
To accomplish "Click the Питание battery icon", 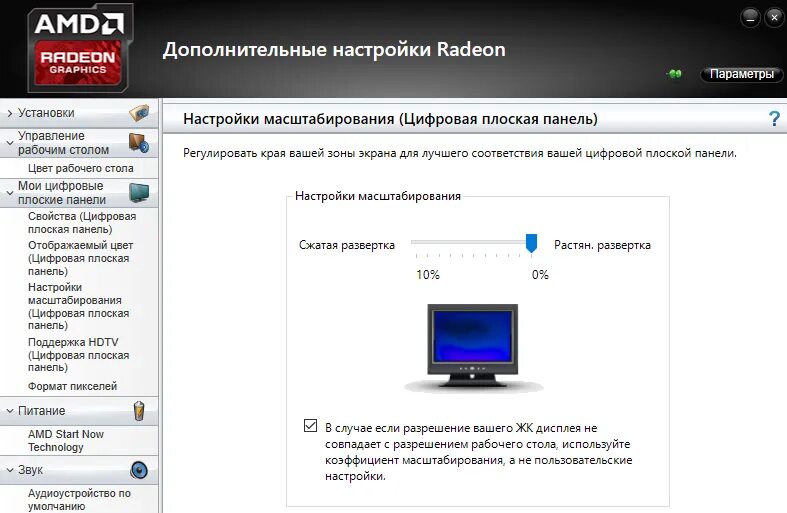I will (x=139, y=411).
